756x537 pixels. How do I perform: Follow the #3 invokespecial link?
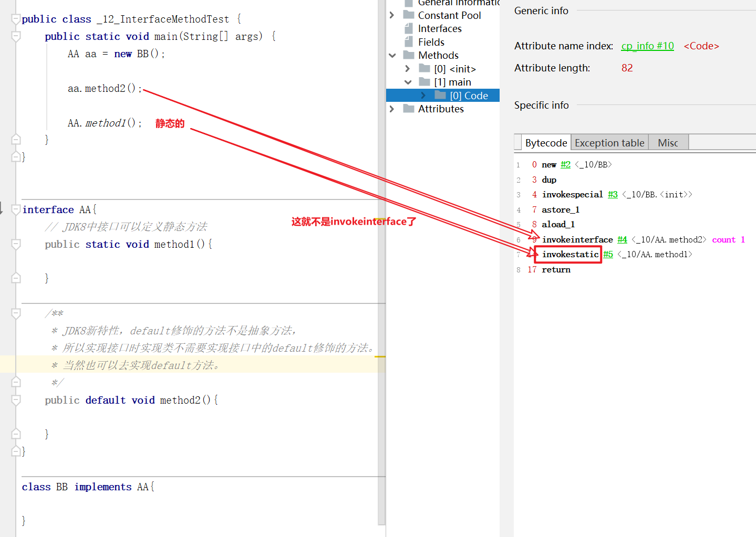pos(613,194)
